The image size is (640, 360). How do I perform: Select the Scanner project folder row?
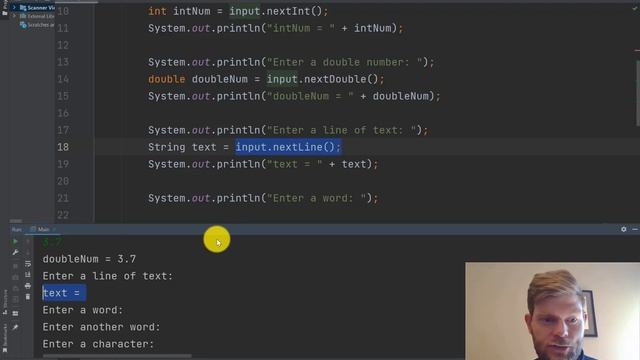pyautogui.click(x=33, y=7)
